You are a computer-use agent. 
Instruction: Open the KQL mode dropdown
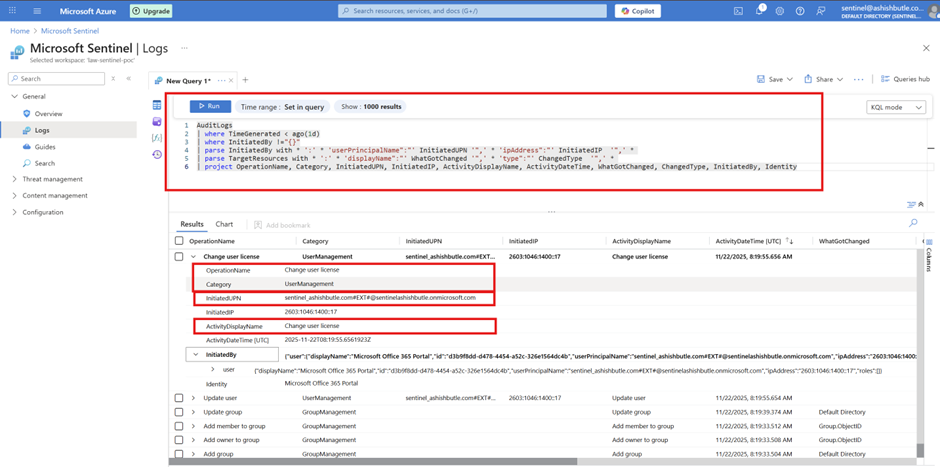point(895,107)
